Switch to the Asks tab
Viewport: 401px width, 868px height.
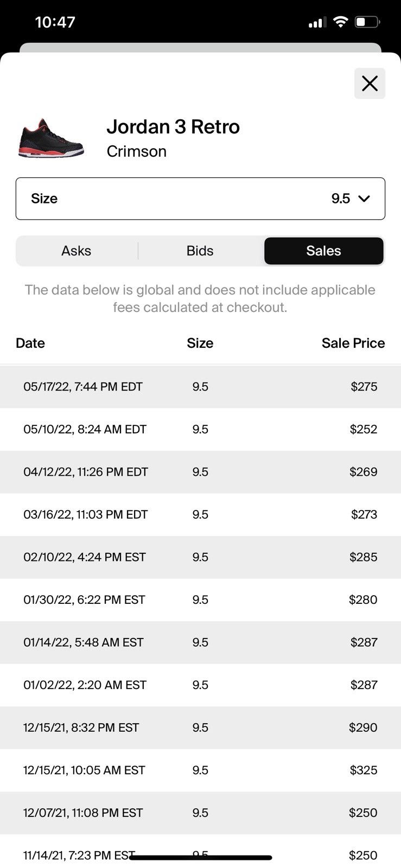coord(77,251)
